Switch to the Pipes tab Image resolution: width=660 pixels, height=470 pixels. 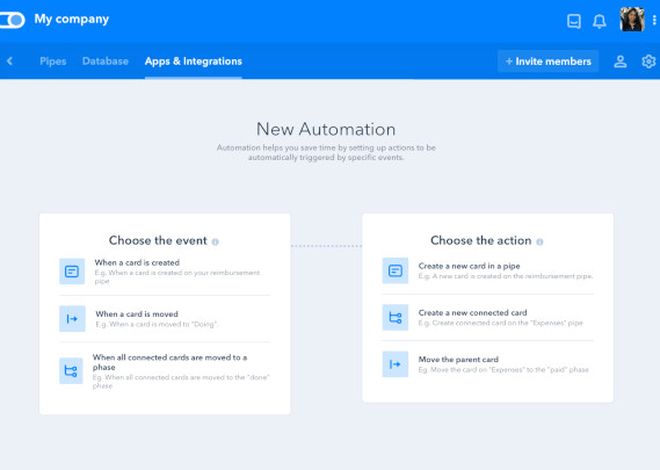pos(53,61)
